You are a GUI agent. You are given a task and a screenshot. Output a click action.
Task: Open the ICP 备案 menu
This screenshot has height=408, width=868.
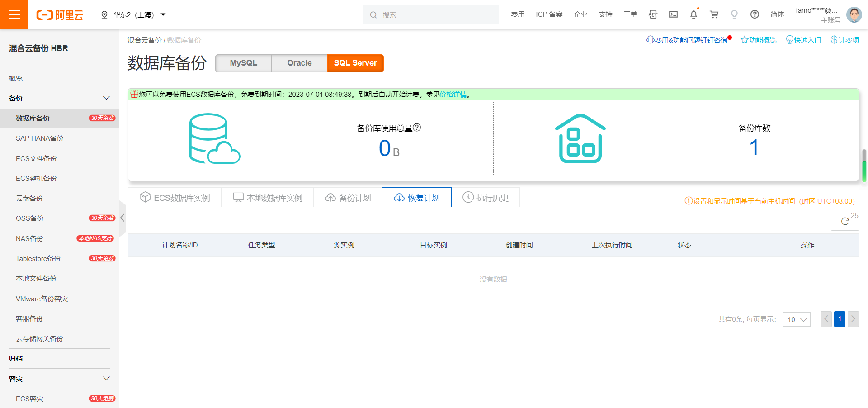[549, 14]
